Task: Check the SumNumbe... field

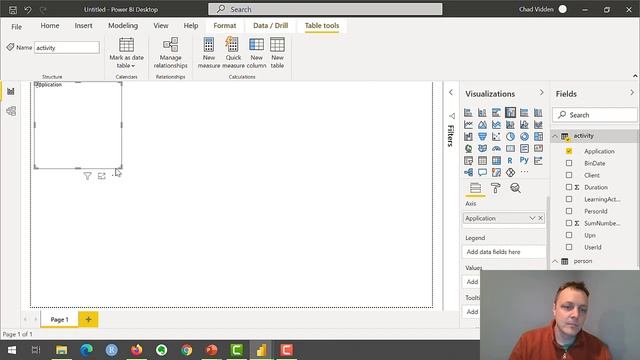Action: pyautogui.click(x=569, y=223)
